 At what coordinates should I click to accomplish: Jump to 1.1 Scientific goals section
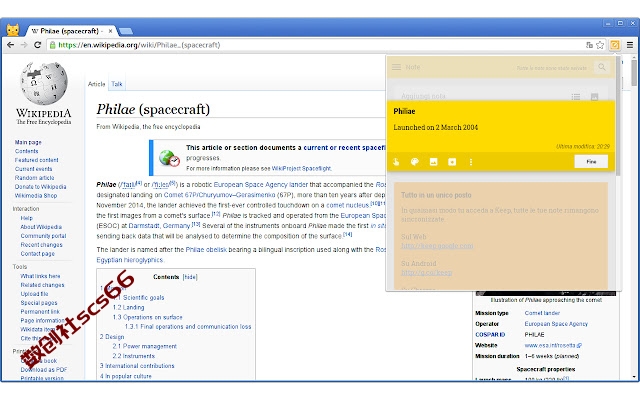click(x=139, y=298)
